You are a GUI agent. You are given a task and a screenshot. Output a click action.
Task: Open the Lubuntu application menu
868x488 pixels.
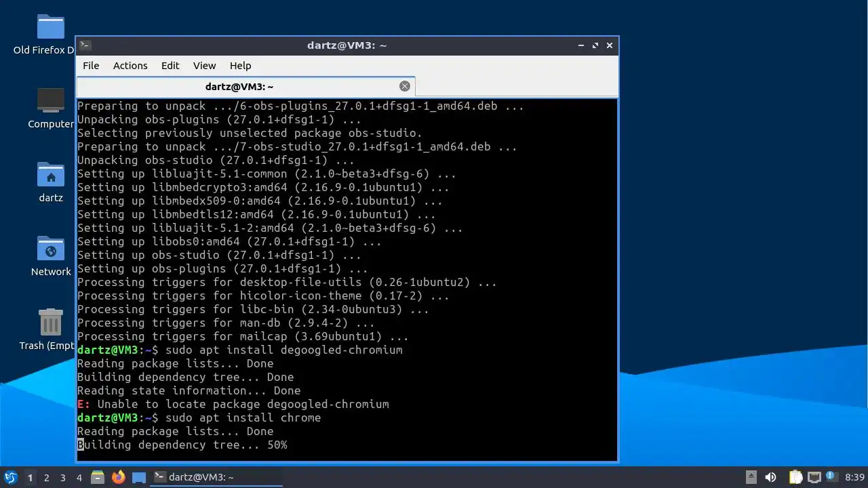coord(10,477)
